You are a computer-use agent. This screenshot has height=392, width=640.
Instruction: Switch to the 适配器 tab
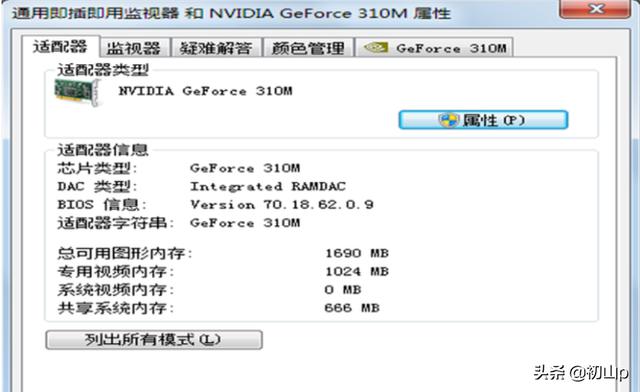pyautogui.click(x=60, y=47)
